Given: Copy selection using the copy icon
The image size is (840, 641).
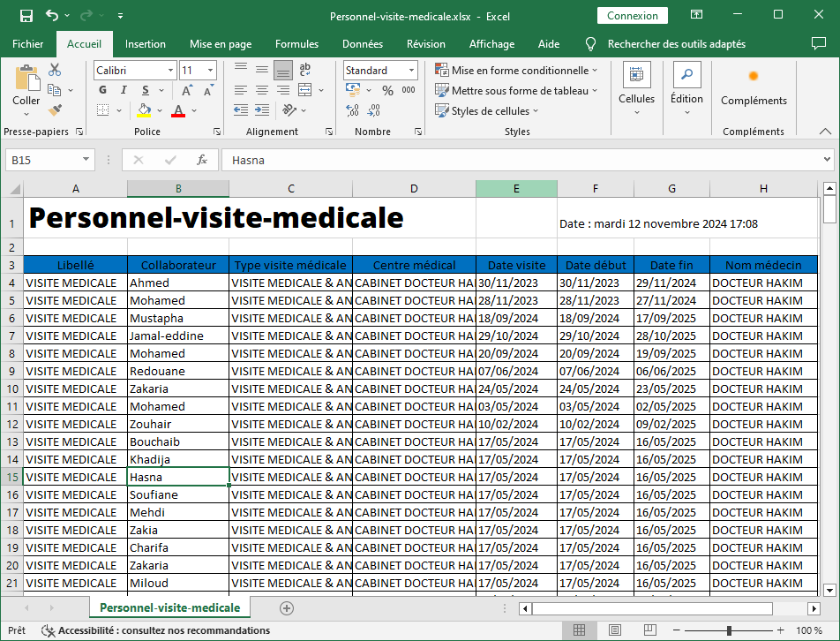Looking at the screenshot, I should (x=54, y=90).
